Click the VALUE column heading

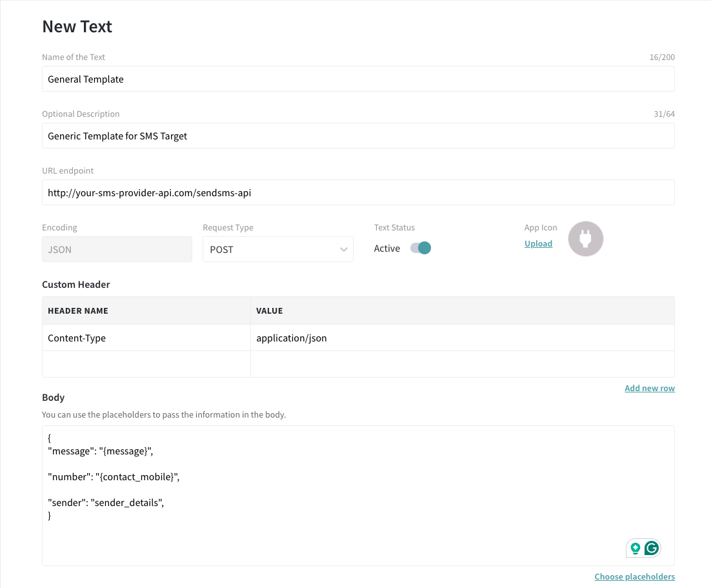pos(270,310)
